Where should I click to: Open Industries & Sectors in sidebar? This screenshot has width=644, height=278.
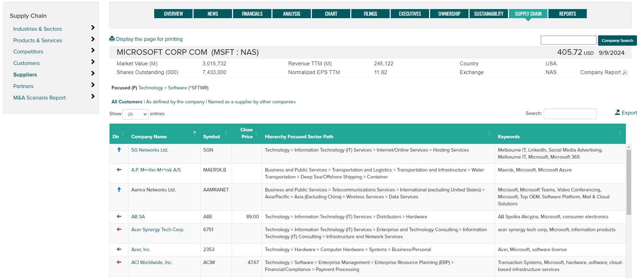coord(38,29)
